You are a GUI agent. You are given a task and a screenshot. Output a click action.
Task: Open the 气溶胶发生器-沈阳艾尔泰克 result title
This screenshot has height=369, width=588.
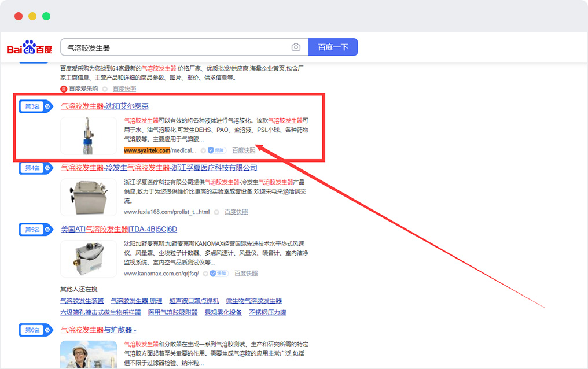tap(105, 106)
